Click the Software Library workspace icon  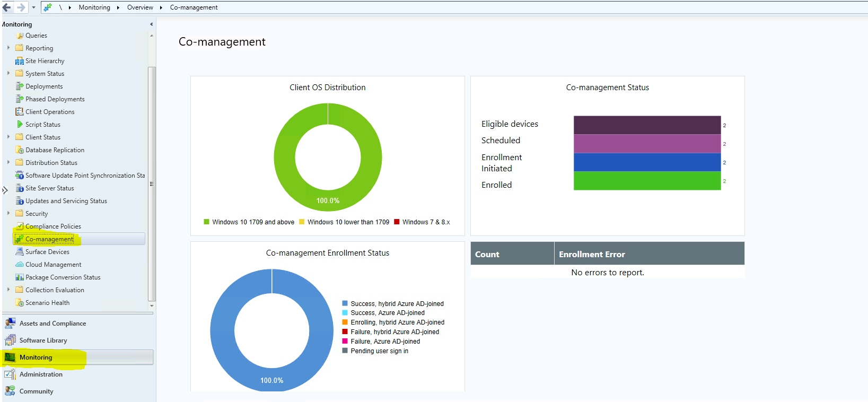[10, 340]
